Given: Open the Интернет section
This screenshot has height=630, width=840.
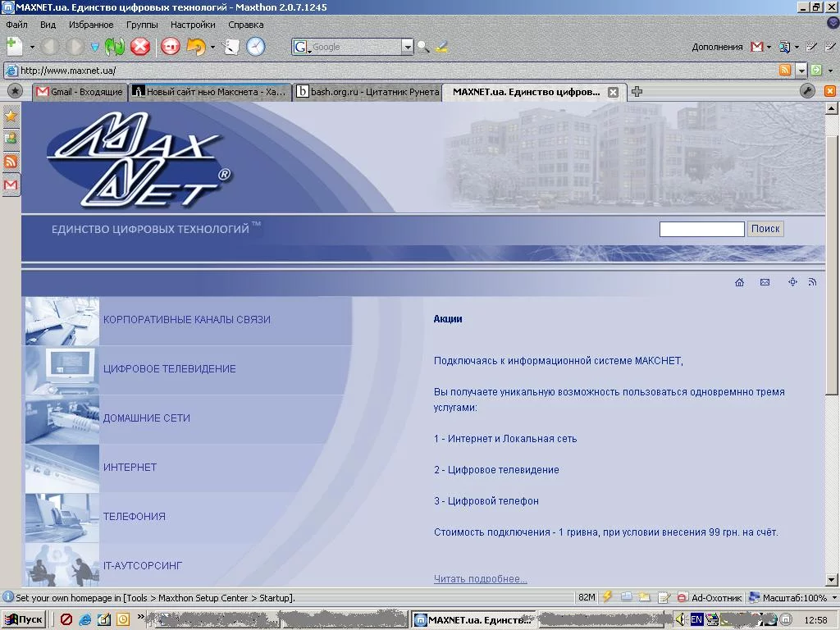Looking at the screenshot, I should [130, 468].
